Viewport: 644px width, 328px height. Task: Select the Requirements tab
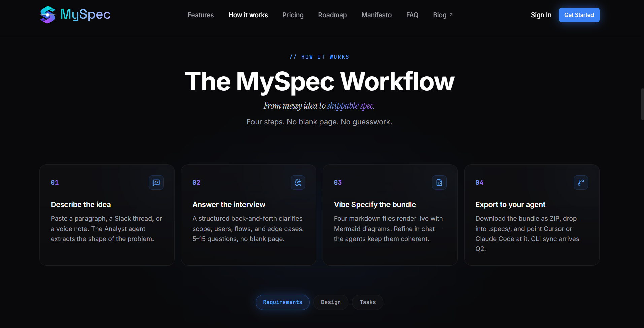point(282,302)
